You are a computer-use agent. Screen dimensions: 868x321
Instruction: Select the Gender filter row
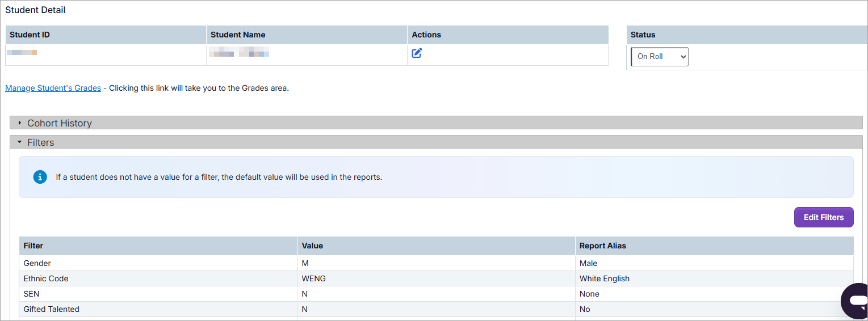pos(37,263)
